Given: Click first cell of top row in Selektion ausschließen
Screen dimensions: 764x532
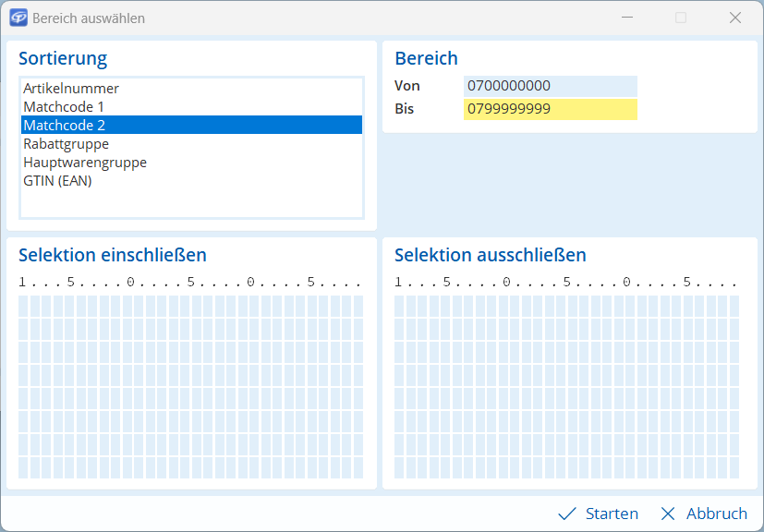Looking at the screenshot, I should 400,306.
